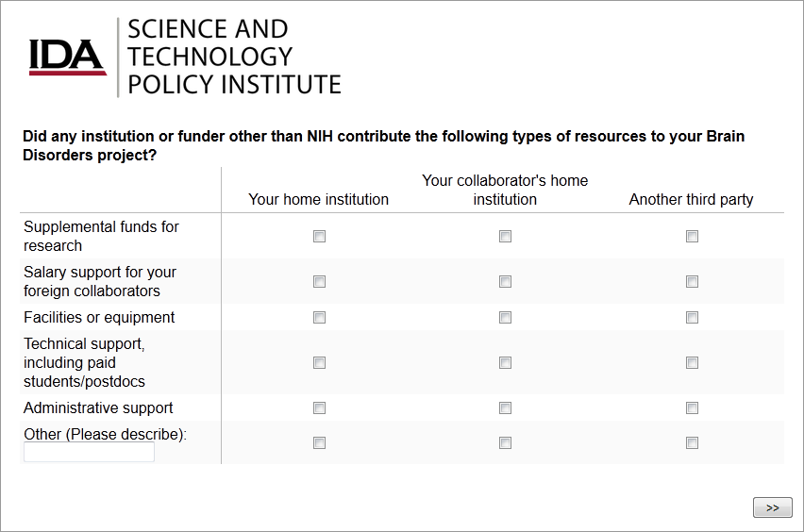Image resolution: width=804 pixels, height=532 pixels.
Task: Click the IDA logo icon
Action: pos(67,57)
